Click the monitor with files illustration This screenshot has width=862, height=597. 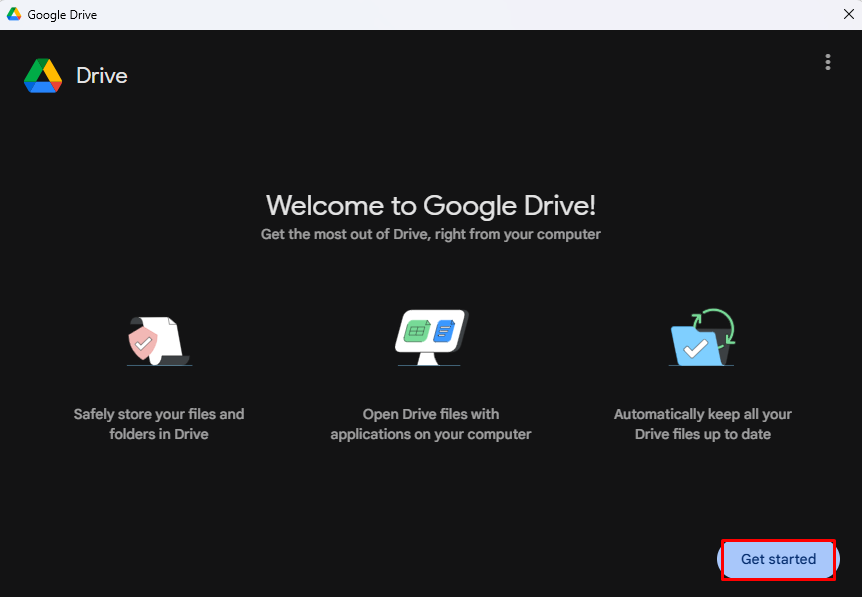pos(431,338)
